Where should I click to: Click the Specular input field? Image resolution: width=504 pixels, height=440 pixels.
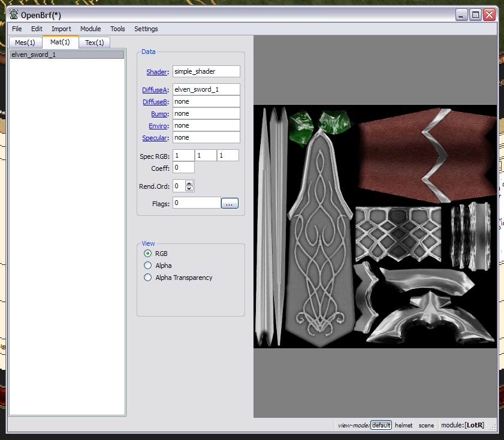pyautogui.click(x=206, y=137)
